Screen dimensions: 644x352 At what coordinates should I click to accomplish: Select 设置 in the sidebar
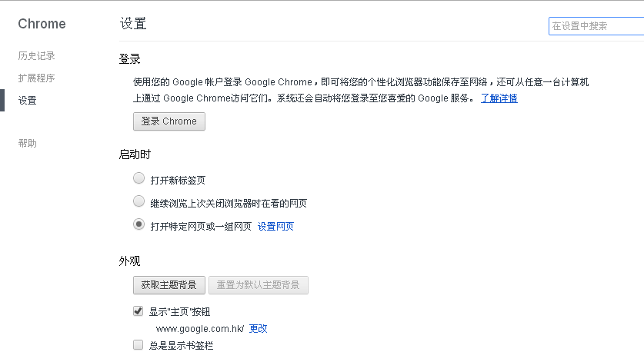(28, 101)
